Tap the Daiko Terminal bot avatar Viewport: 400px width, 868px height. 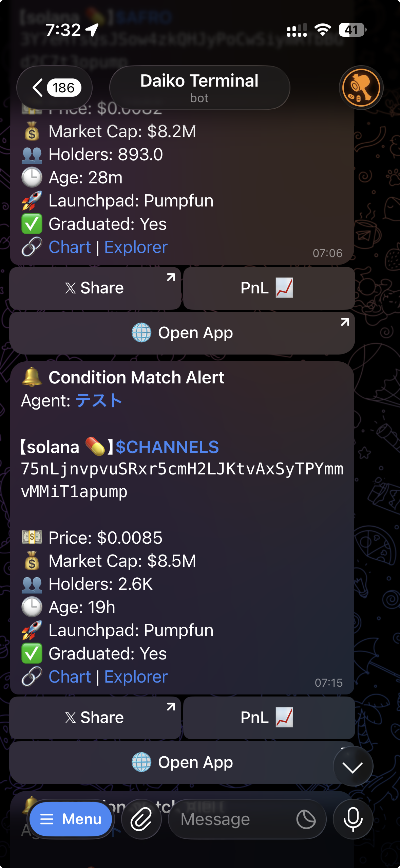[361, 87]
